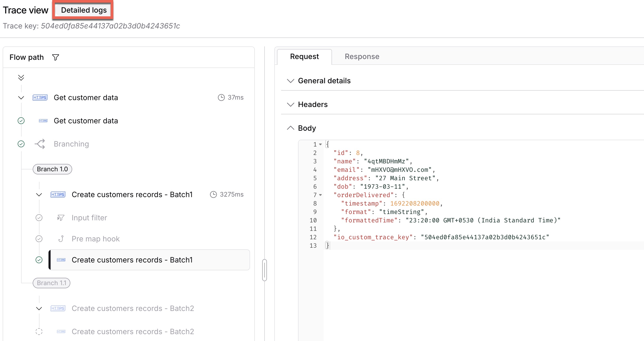Collapse all flow steps with double chevron
The image size is (644, 341).
(x=21, y=77)
